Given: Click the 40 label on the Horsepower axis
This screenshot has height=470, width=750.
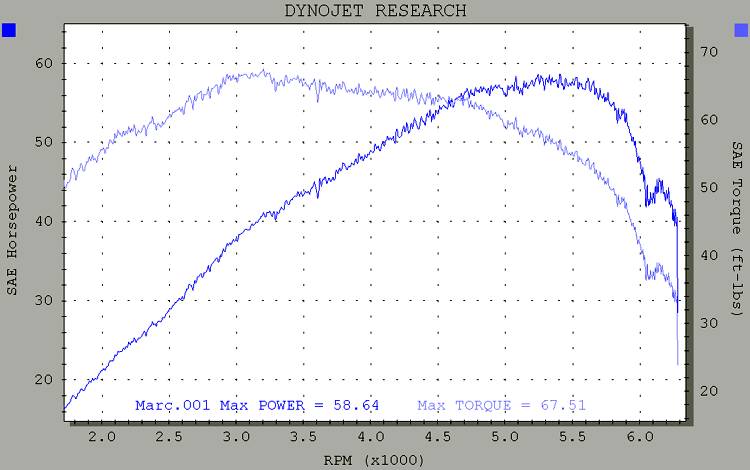Looking at the screenshot, I should (x=44, y=221).
